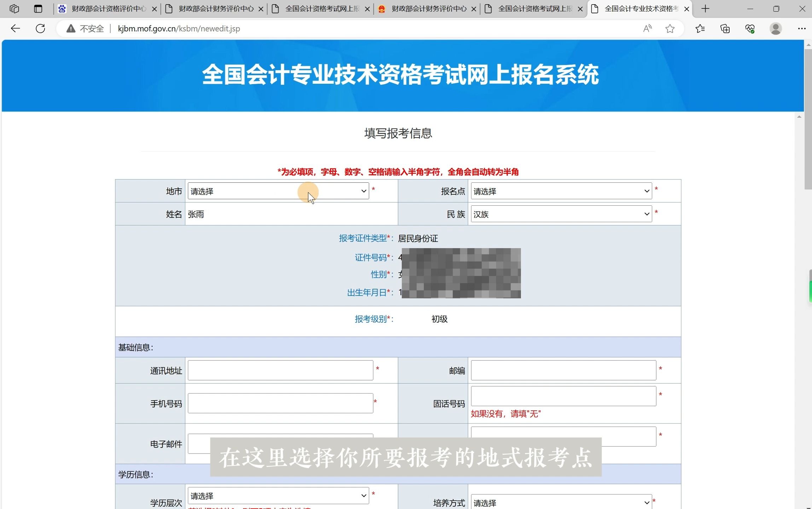Open the tab actions menu icon
The height and width of the screenshot is (509, 812).
38,9
